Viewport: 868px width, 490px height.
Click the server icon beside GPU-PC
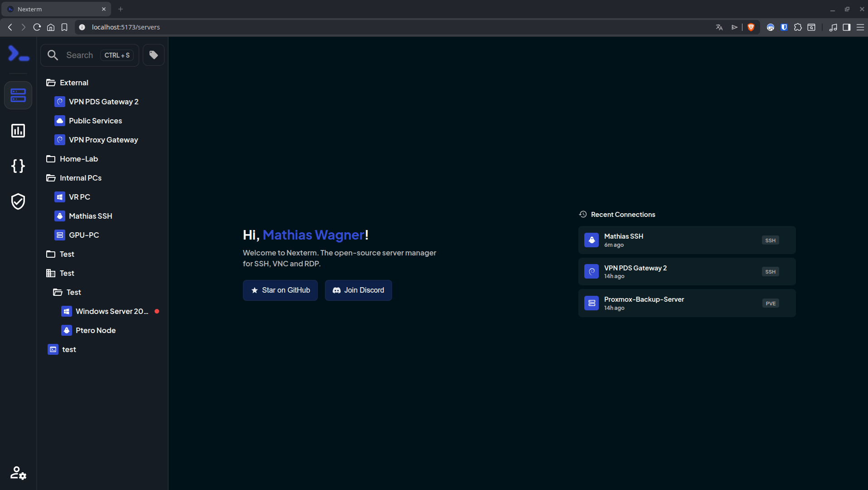60,235
